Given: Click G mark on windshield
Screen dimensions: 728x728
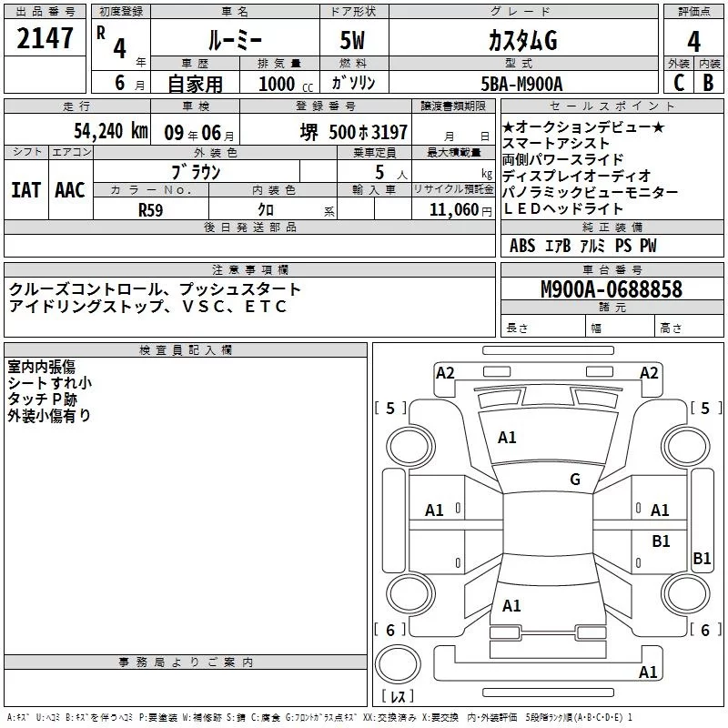Looking at the screenshot, I should click(575, 480).
